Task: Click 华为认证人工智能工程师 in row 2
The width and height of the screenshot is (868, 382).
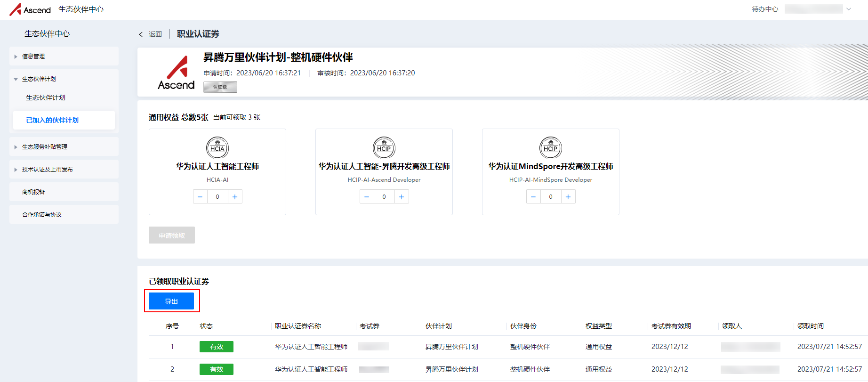Action: pos(311,369)
